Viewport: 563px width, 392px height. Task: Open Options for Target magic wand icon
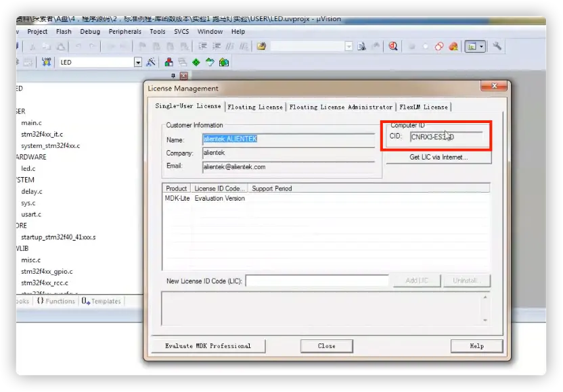(x=151, y=62)
